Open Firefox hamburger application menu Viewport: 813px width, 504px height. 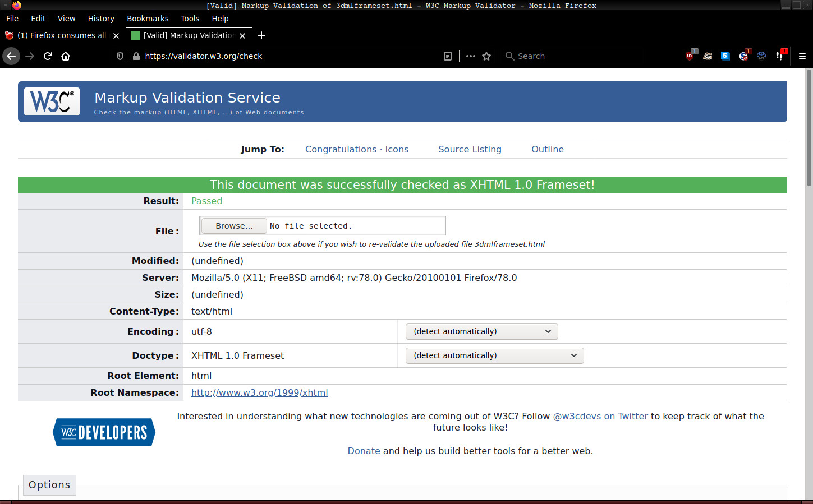click(802, 56)
